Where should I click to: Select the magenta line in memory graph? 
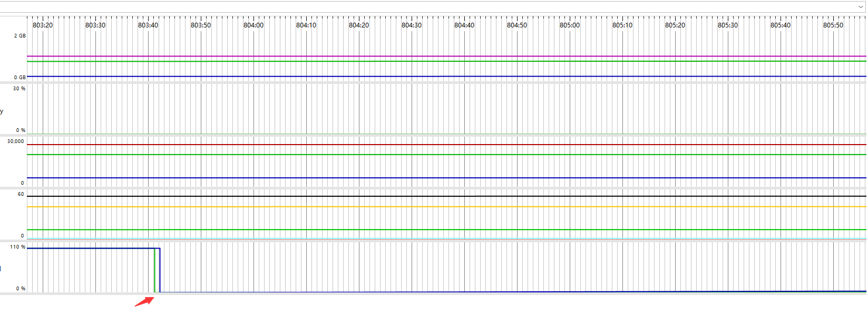[446, 56]
